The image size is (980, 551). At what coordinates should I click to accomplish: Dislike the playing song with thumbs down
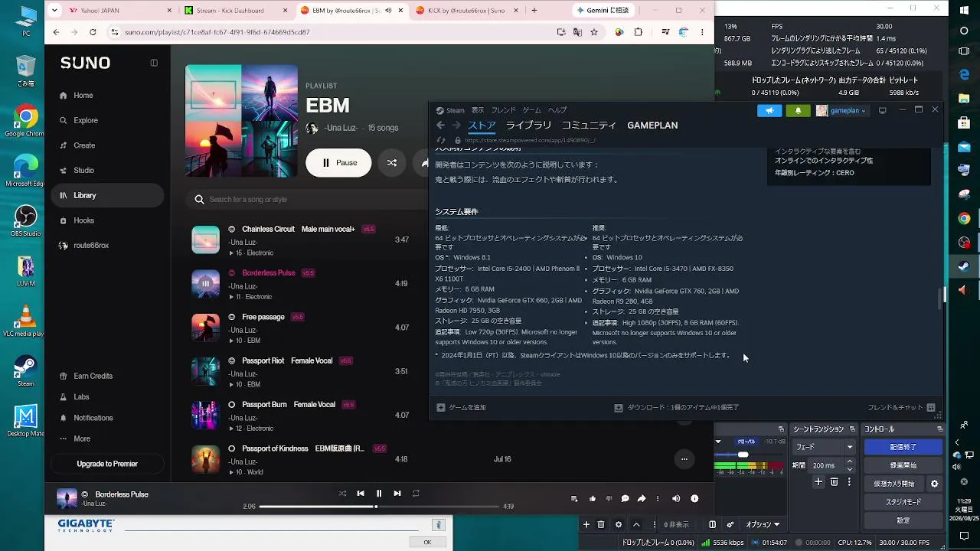click(609, 499)
